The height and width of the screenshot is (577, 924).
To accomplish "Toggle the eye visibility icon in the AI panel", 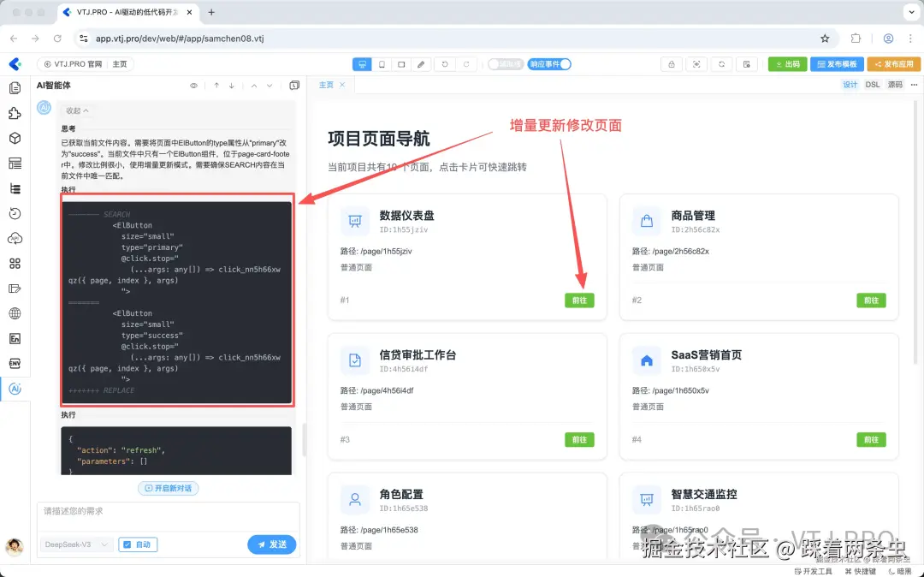I will [x=193, y=86].
